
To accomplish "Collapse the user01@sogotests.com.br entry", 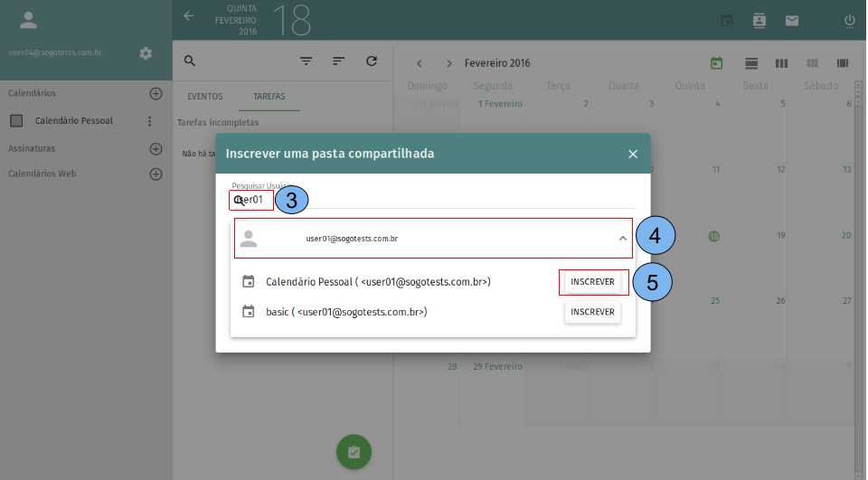I will 622,239.
